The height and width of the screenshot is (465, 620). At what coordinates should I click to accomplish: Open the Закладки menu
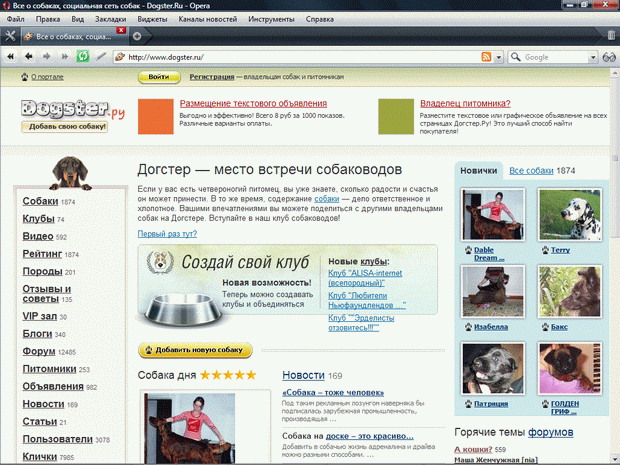pyautogui.click(x=110, y=19)
